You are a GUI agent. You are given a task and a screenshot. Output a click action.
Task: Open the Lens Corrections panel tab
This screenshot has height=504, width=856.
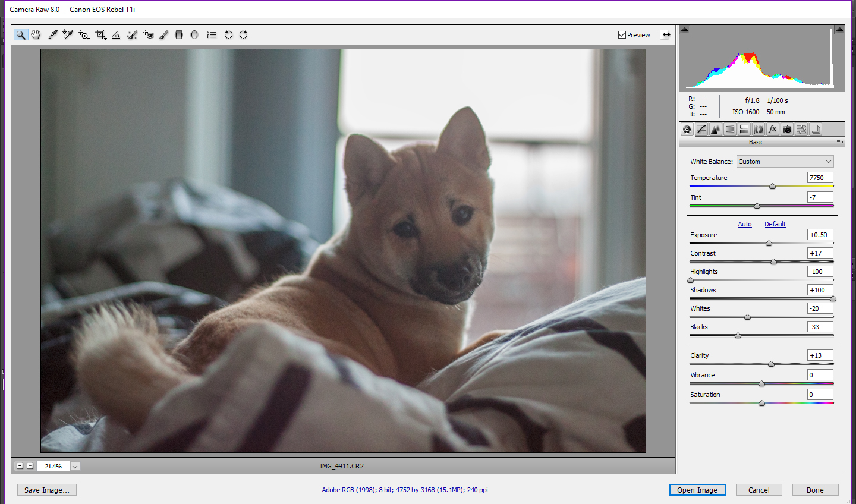pyautogui.click(x=759, y=130)
